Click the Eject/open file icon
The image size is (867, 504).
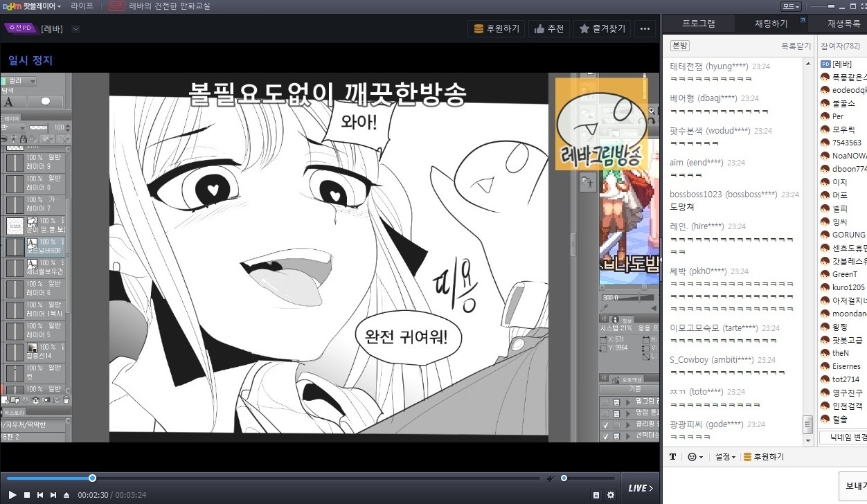[x=66, y=495]
